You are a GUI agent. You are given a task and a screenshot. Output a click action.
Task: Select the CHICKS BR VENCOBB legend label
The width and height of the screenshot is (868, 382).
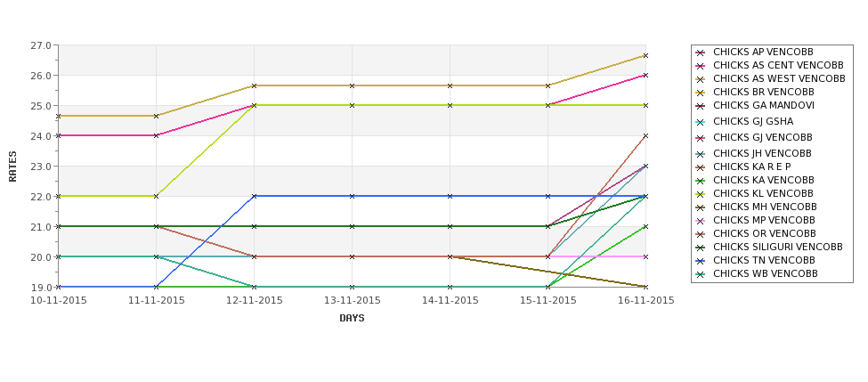click(x=763, y=92)
